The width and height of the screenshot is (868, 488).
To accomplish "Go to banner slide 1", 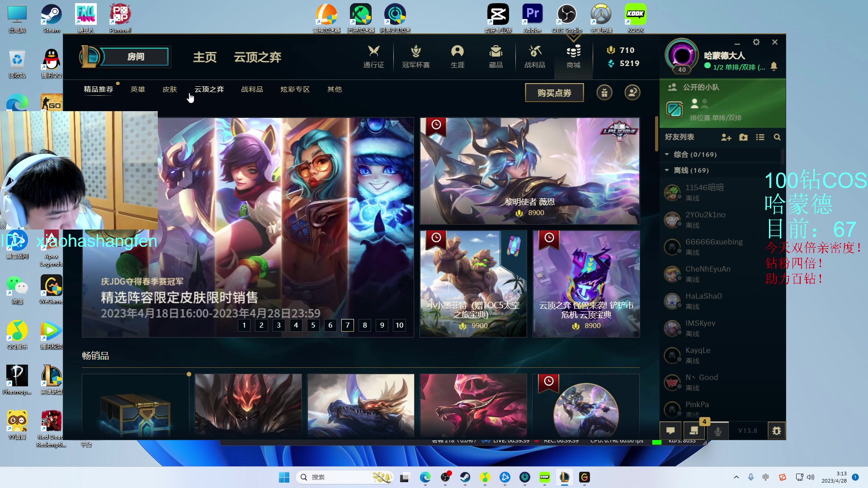I will point(244,325).
